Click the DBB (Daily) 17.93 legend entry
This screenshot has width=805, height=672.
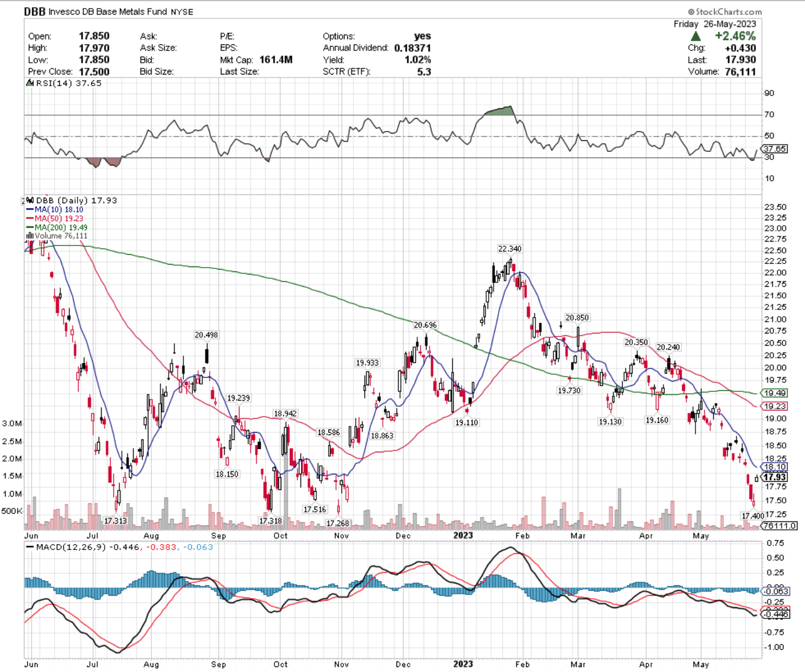pos(72,201)
